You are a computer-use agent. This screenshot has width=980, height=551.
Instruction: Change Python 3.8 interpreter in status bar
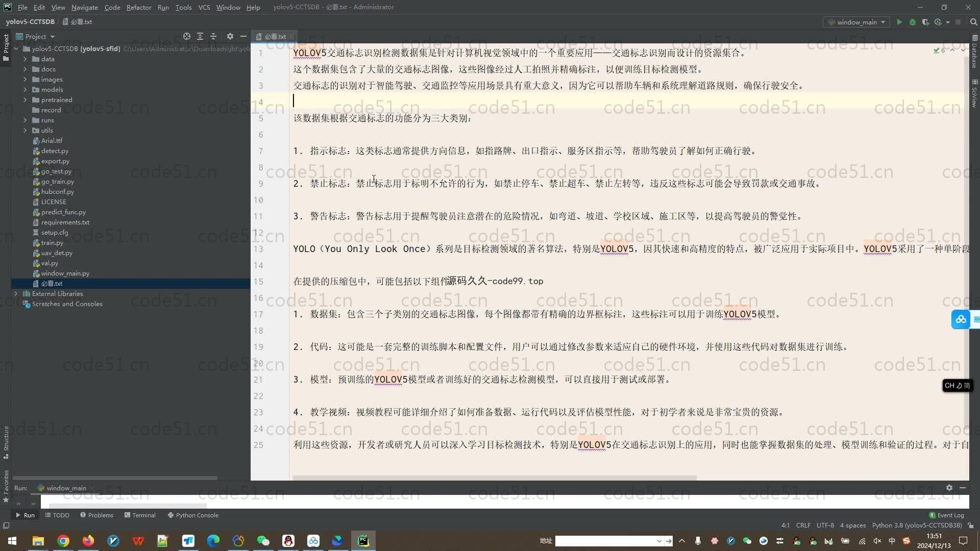pos(917,525)
